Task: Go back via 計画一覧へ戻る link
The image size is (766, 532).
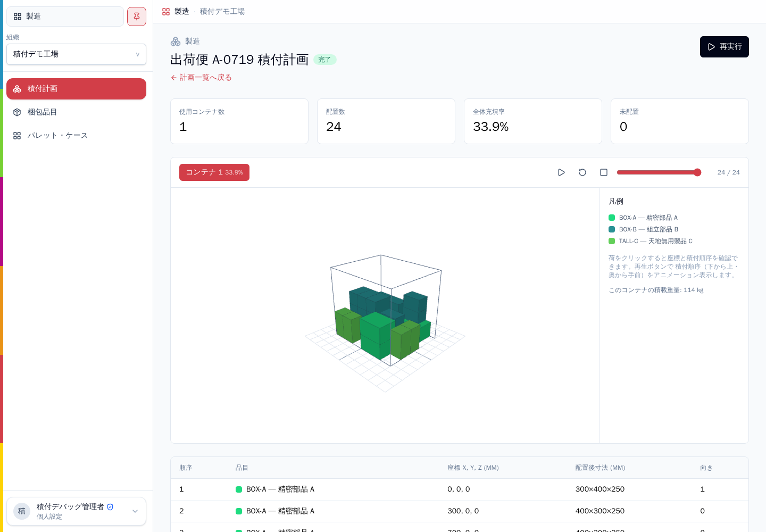Action: (201, 78)
